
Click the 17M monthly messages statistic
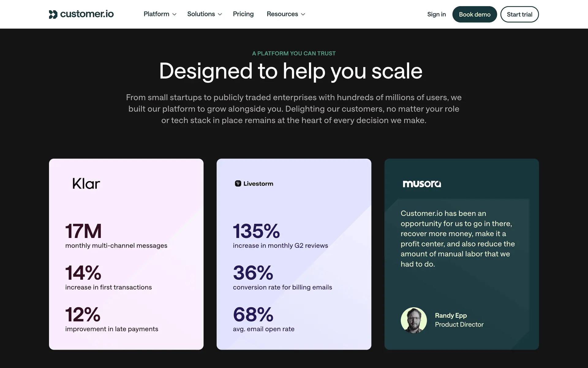tap(83, 231)
